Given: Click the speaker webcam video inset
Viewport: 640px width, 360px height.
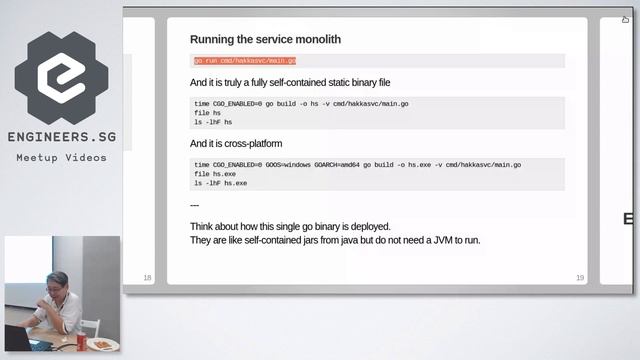Looking at the screenshot, I should (62, 294).
